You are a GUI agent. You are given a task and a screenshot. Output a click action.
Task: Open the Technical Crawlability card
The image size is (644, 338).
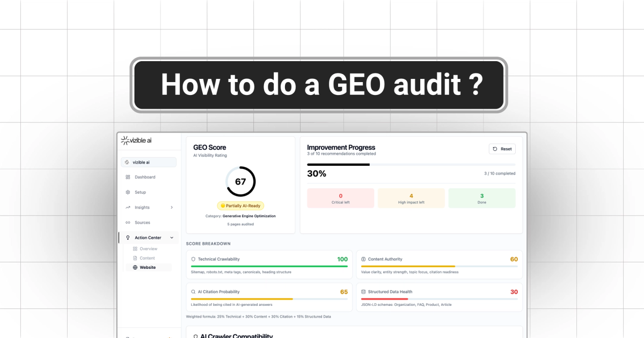pyautogui.click(x=269, y=265)
